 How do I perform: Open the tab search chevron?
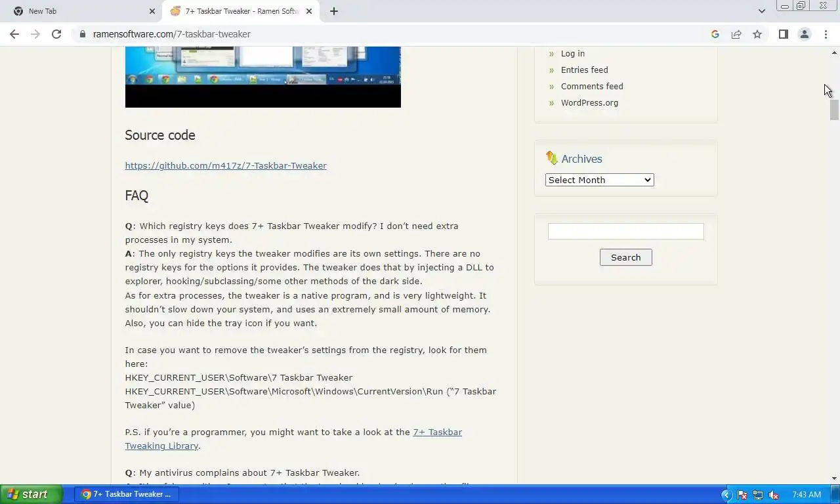[x=761, y=11]
